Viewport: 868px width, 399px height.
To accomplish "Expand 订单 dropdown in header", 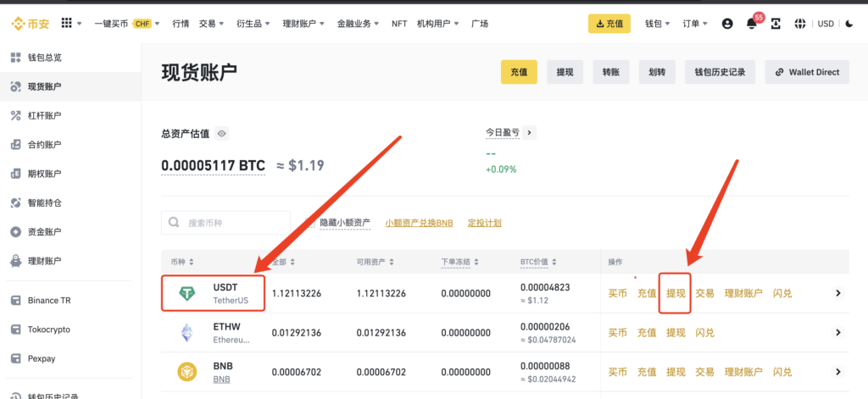I will pos(695,24).
